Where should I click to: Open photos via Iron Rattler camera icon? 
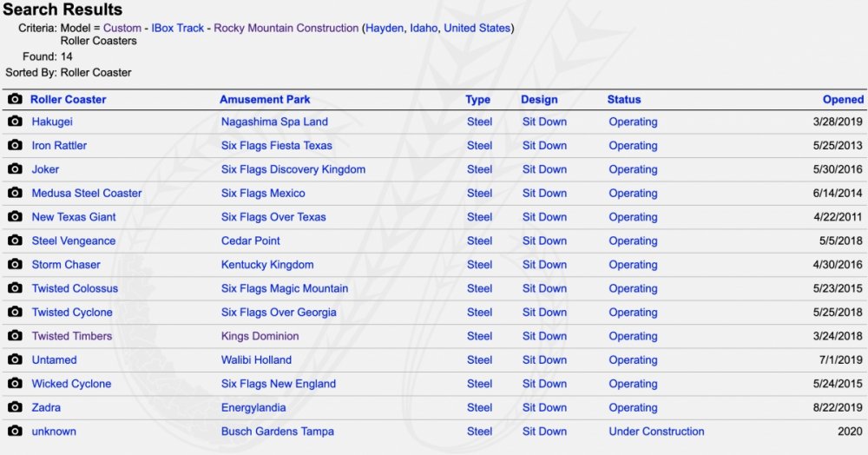click(15, 145)
